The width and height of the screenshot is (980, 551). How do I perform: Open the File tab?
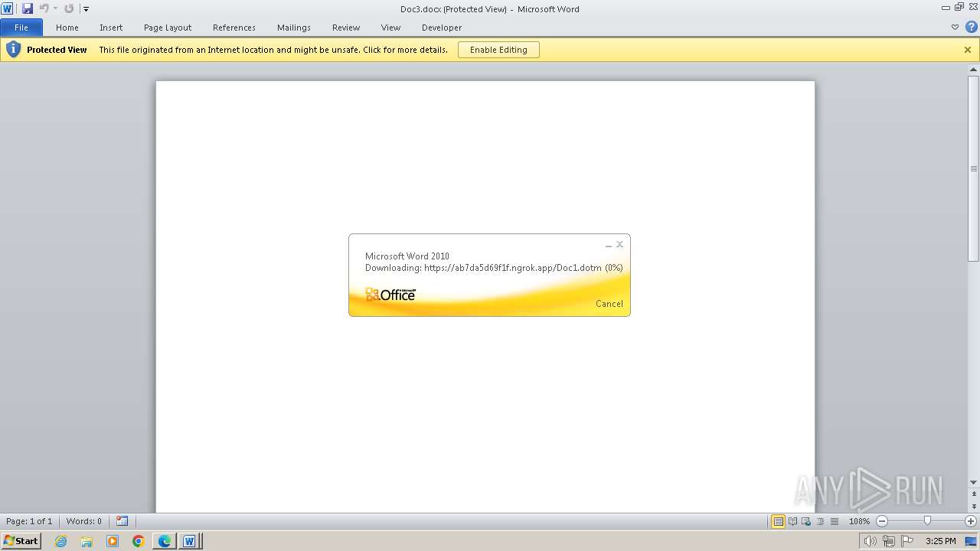[x=21, y=28]
